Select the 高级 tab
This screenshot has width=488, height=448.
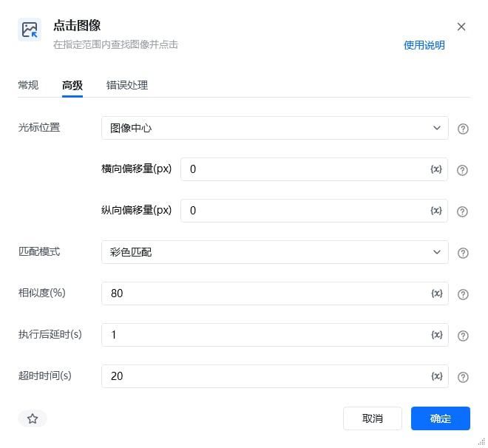[x=72, y=85]
